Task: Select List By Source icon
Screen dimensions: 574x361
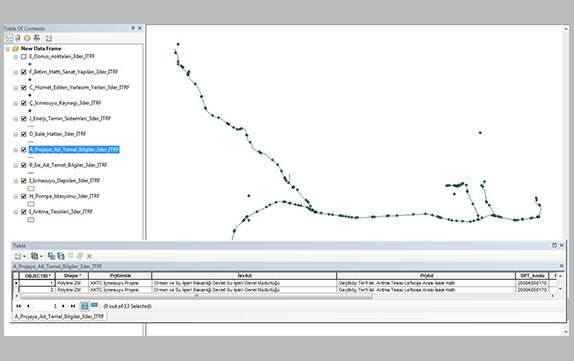Action: click(x=18, y=38)
